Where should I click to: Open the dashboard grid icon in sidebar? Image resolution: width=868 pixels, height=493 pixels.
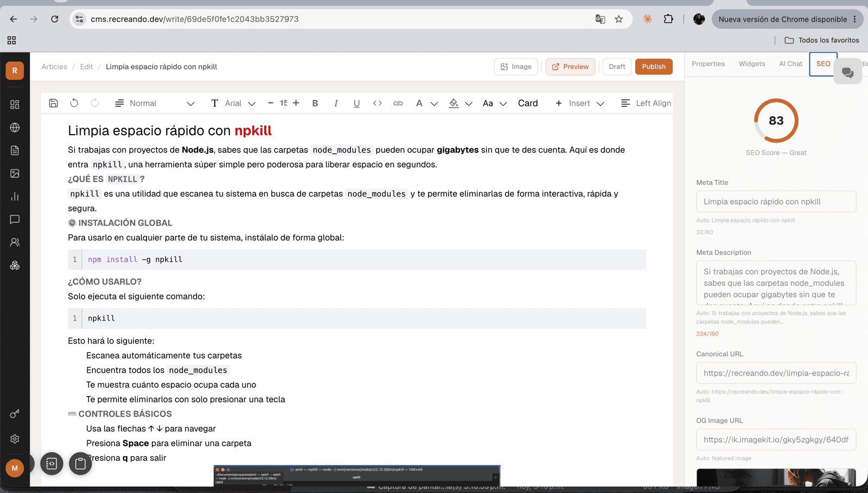coord(15,104)
